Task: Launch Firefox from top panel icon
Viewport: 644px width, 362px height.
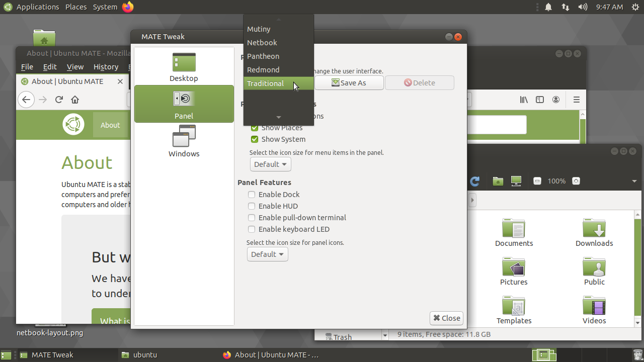Action: pyautogui.click(x=128, y=7)
